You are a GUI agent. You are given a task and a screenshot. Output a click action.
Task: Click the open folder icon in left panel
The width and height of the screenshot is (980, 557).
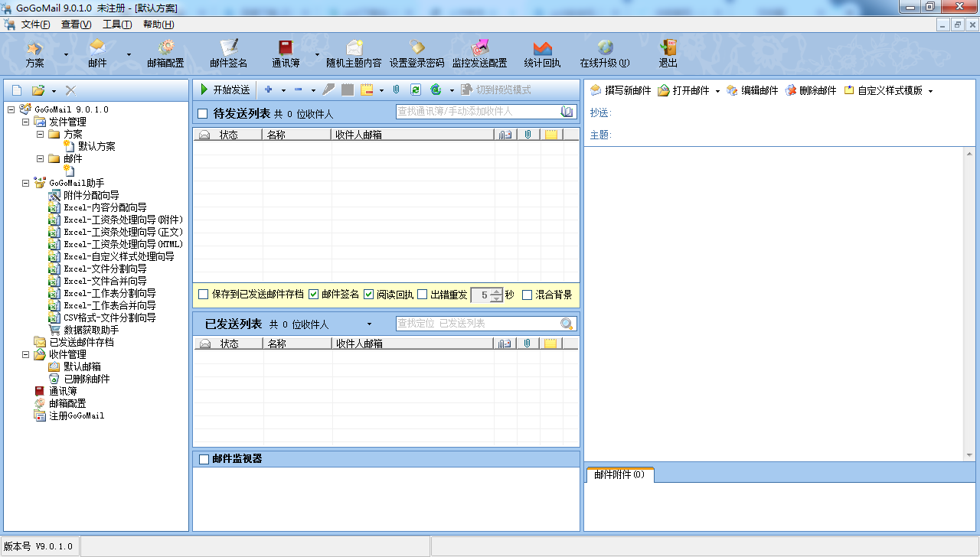[38, 90]
